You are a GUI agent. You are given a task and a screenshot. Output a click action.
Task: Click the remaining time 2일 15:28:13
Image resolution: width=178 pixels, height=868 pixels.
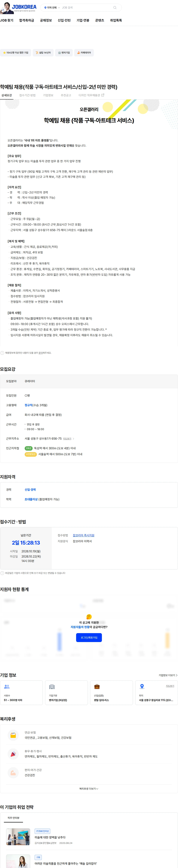[x=26, y=543]
